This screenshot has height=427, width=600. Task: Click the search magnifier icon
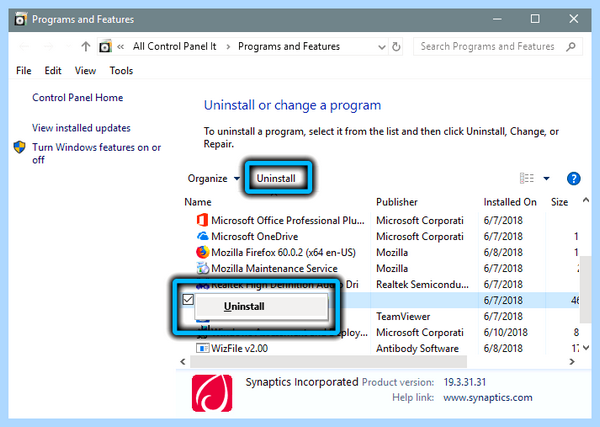click(x=571, y=47)
